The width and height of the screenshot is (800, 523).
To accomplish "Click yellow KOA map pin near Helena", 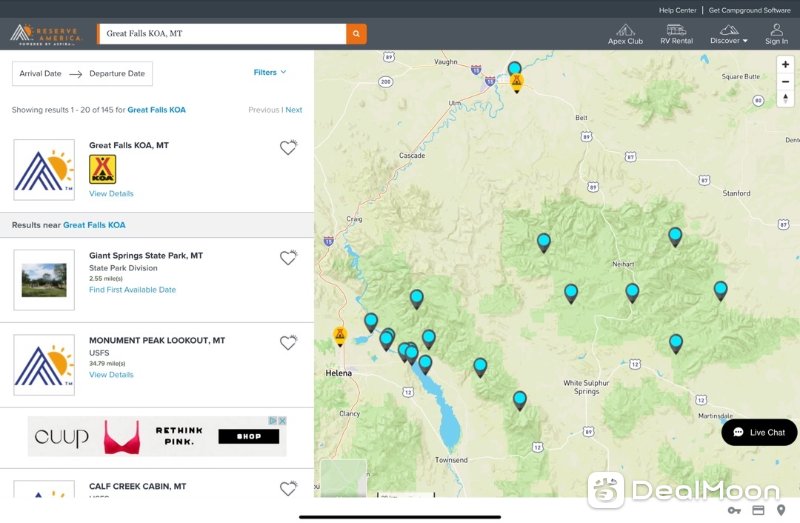I will pos(340,336).
